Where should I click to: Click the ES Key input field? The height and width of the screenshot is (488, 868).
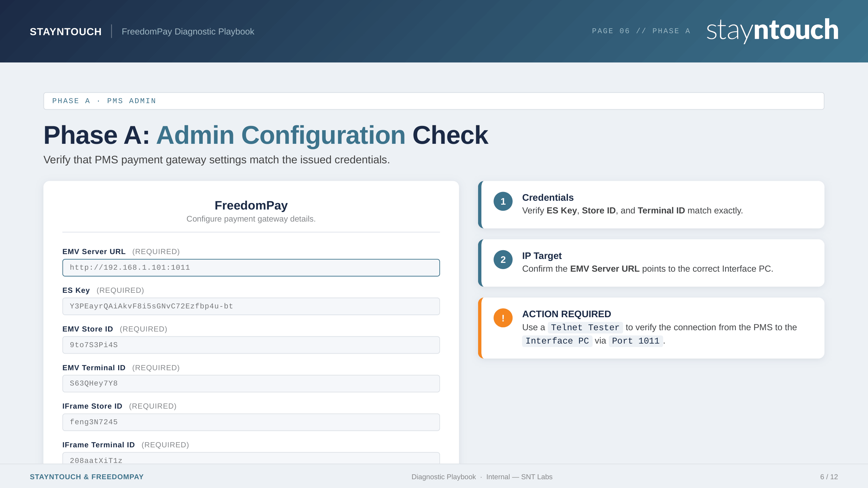click(x=251, y=306)
